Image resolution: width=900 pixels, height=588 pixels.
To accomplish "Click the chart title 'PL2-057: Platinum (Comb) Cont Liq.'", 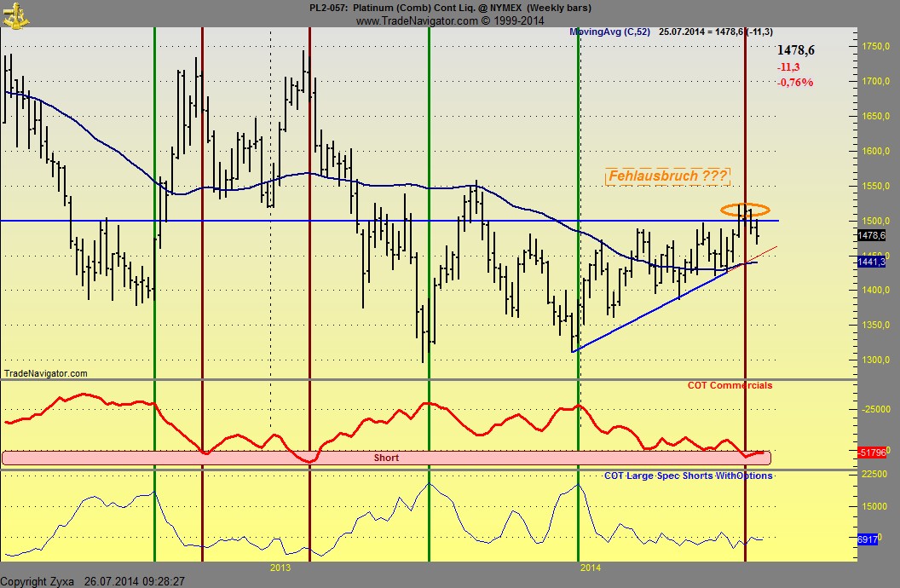I will pos(401,8).
